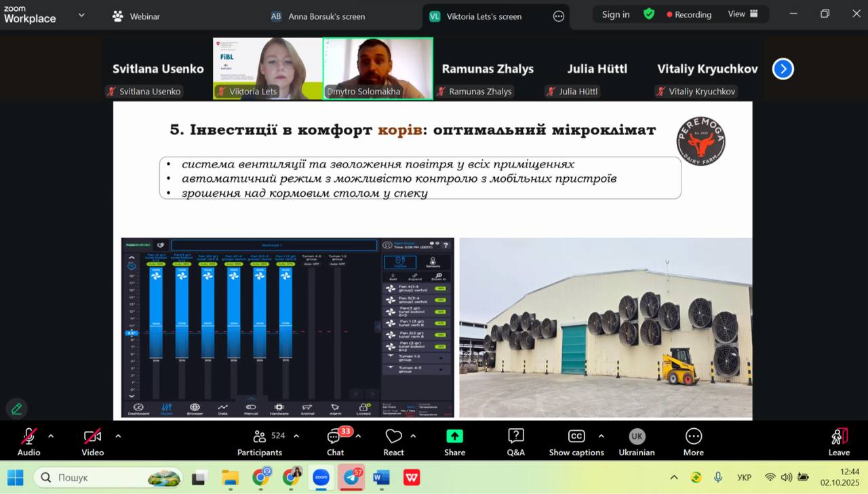Click the annotation pencil icon
This screenshot has width=868, height=494.
point(16,408)
